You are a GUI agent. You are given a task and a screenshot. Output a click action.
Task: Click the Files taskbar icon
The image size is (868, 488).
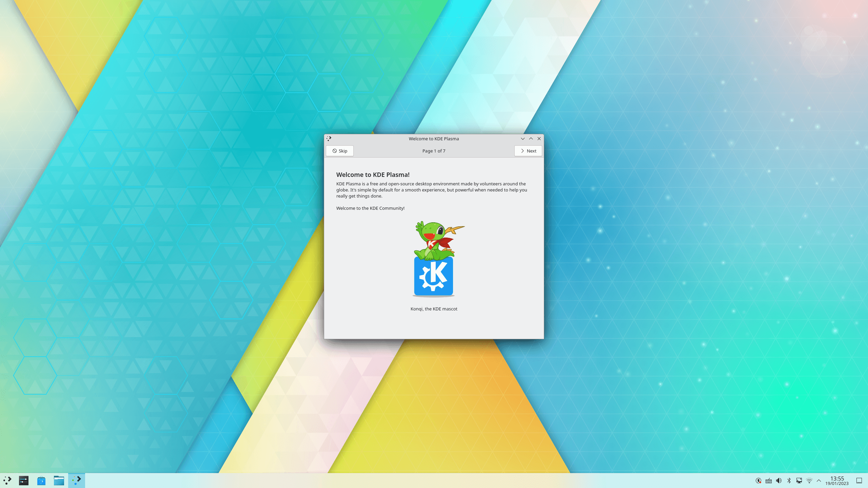59,480
